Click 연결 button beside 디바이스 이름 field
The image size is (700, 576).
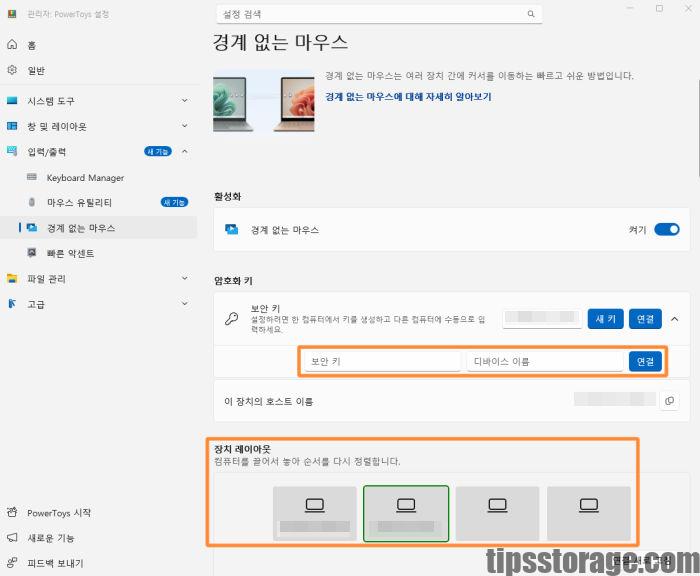(645, 361)
